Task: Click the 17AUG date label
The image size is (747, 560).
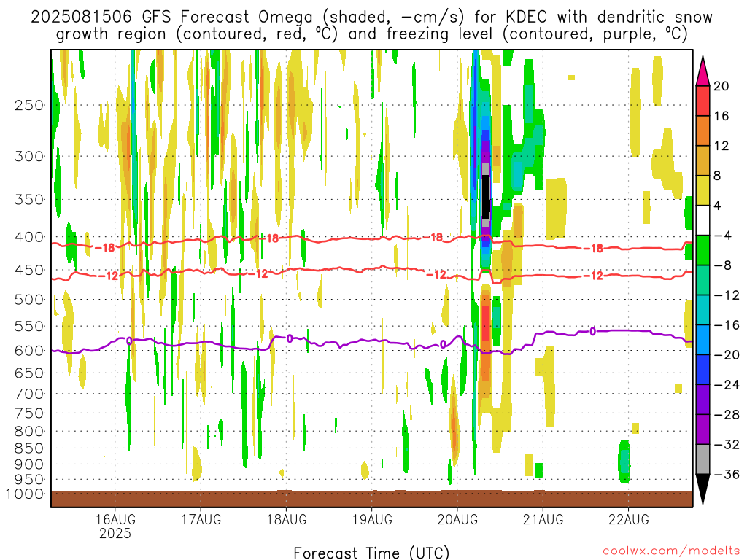Action: click(x=201, y=519)
